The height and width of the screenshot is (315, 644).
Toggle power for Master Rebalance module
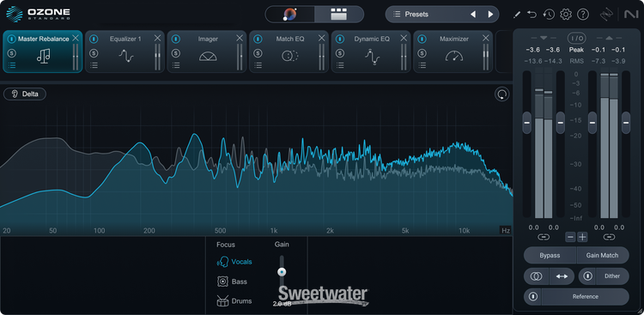(x=12, y=39)
